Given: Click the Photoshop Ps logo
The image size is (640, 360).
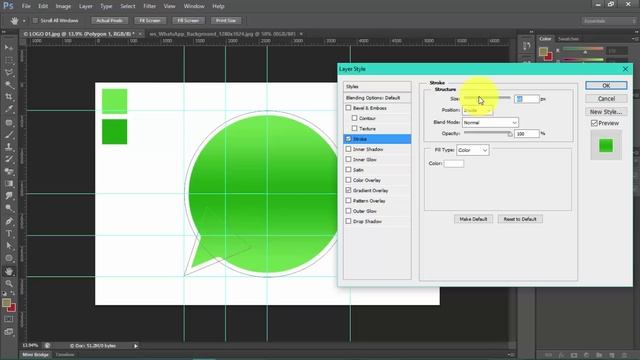Looking at the screenshot, I should pos(8,6).
